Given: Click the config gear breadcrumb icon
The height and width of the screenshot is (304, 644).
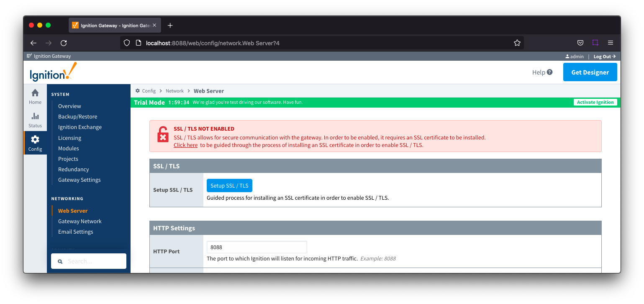Looking at the screenshot, I should [138, 91].
